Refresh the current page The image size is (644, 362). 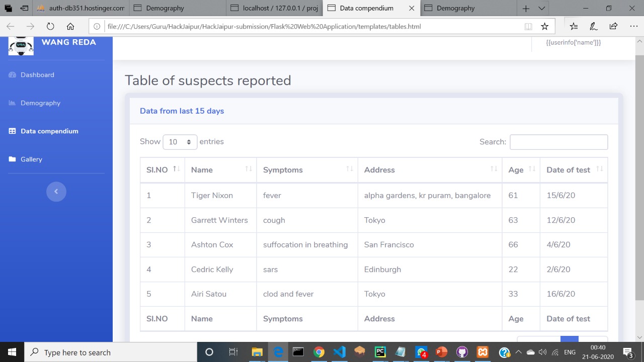pyautogui.click(x=50, y=27)
